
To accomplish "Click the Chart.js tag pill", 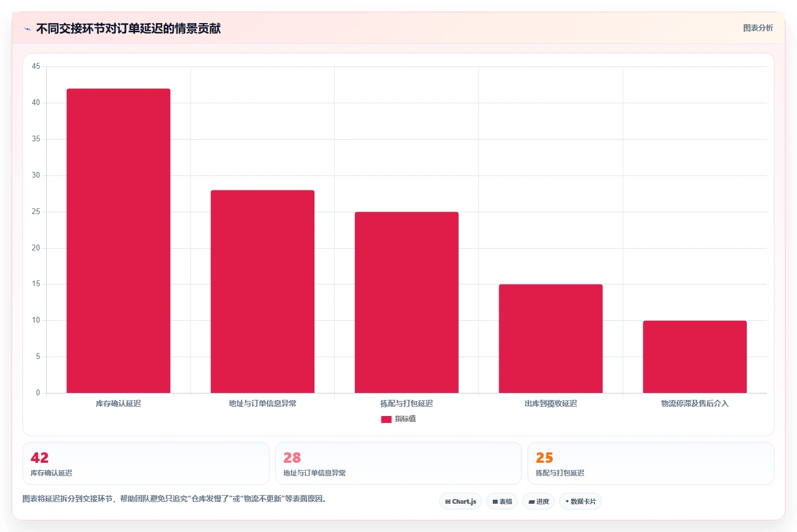I will coord(461,501).
